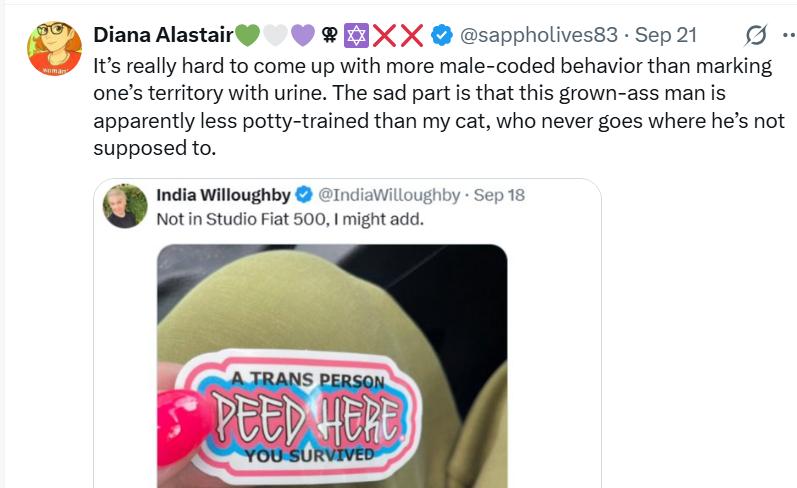Image resolution: width=797 pixels, height=488 pixels.
Task: Click India Willoughby's small avatar photo
Action: click(x=127, y=205)
